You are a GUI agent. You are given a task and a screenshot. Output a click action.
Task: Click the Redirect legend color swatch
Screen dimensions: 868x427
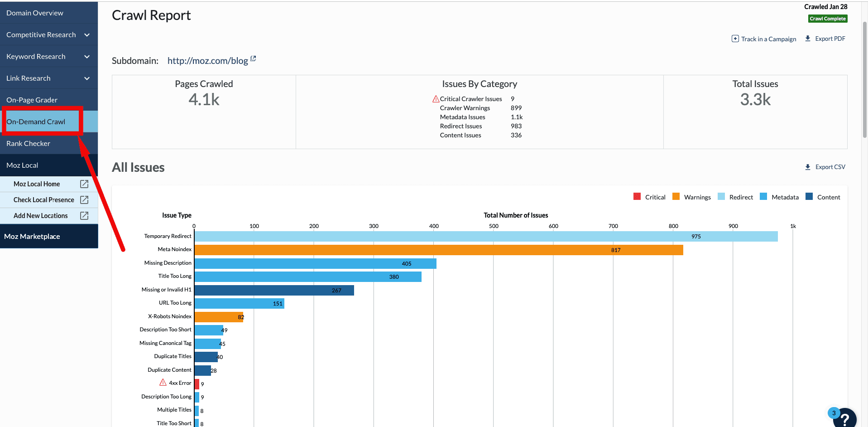(721, 197)
